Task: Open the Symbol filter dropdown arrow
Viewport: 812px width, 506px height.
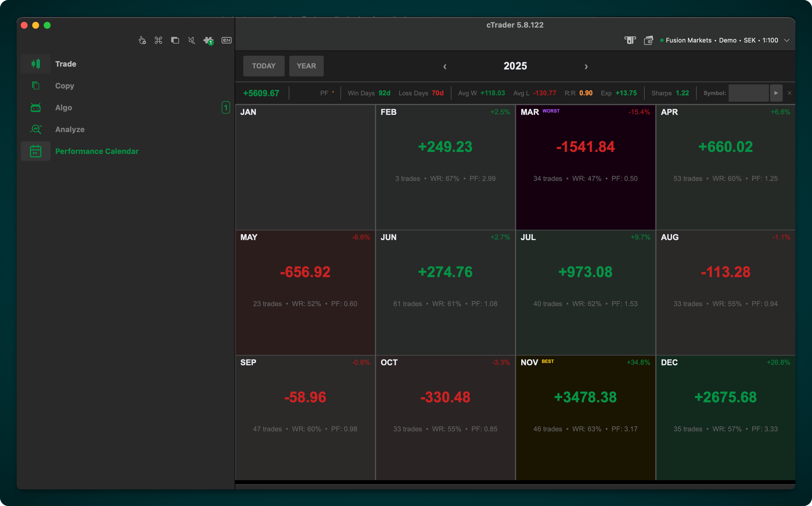Action: coord(776,93)
